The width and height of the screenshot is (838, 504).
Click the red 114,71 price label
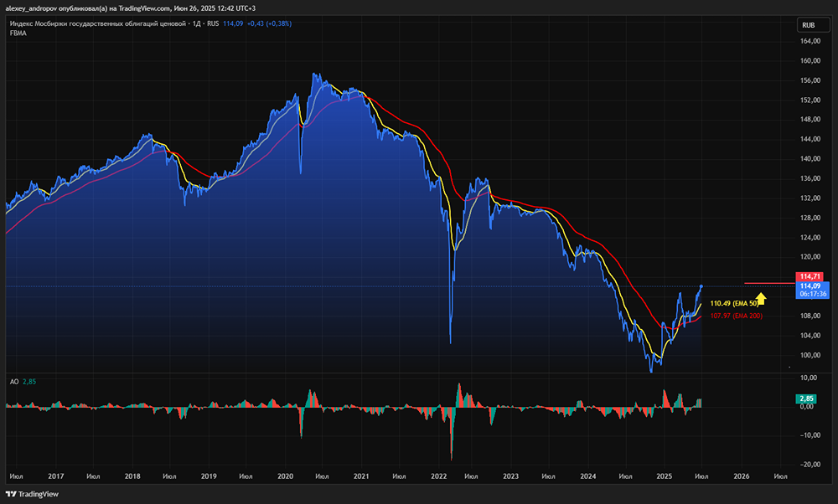click(810, 276)
